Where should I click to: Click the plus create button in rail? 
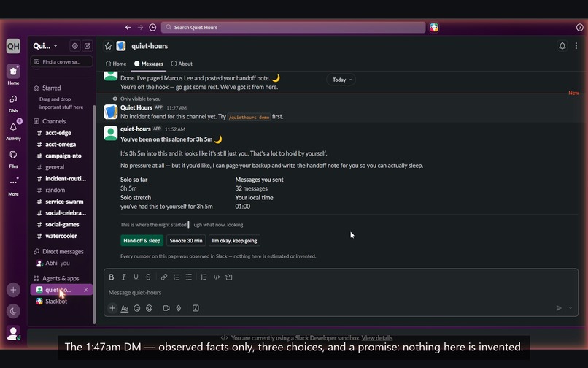(x=13, y=290)
